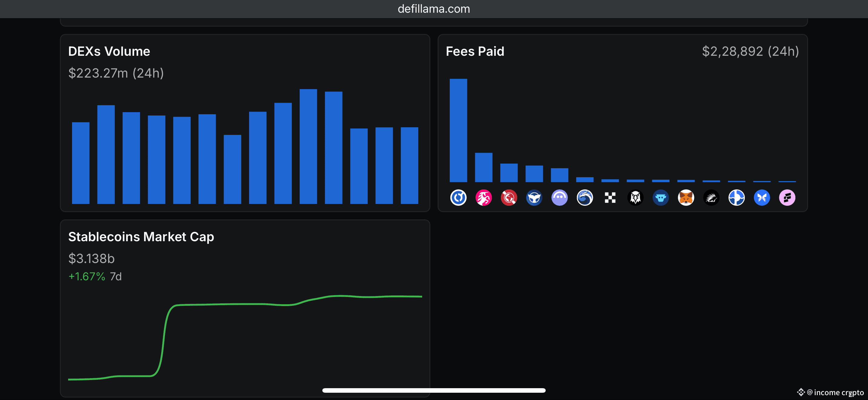The width and height of the screenshot is (868, 400).
Task: Click the tallest bar in DEXs Volume chart
Action: tap(308, 147)
